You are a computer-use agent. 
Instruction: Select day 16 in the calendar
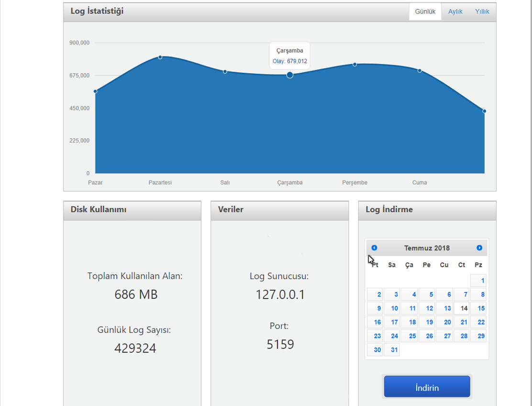377,322
